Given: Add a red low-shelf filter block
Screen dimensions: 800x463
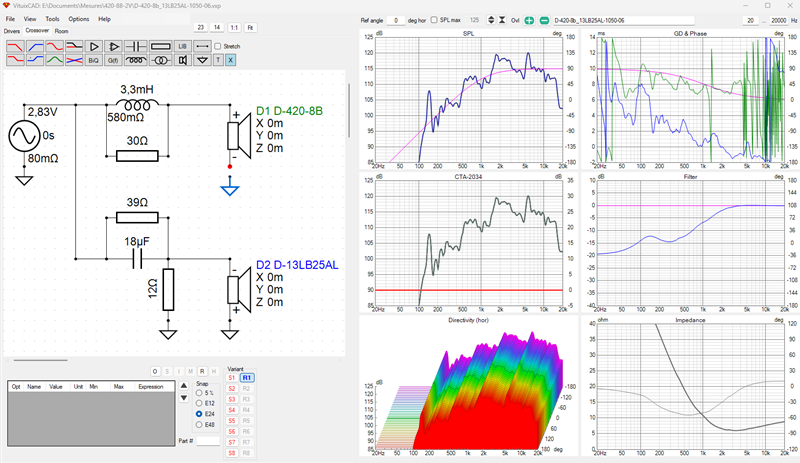Looking at the screenshot, I should (16, 60).
